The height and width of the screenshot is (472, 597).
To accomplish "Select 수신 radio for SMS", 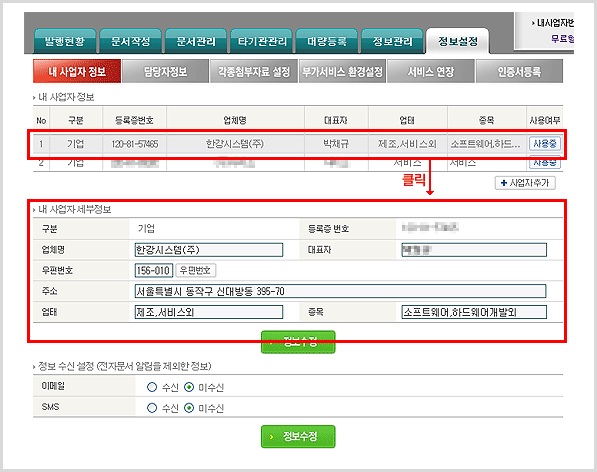I will [x=152, y=408].
